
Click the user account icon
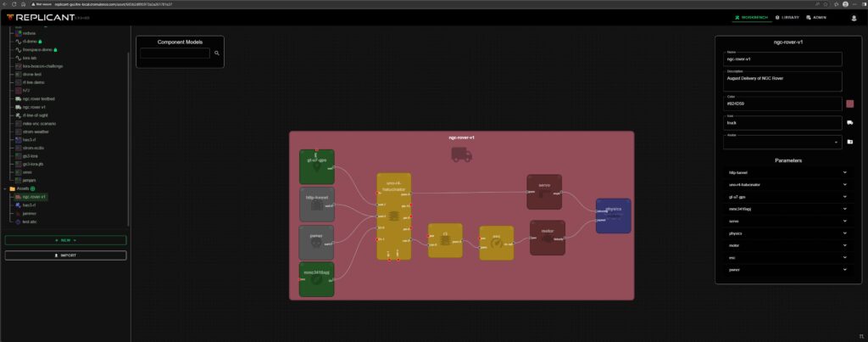tap(854, 17)
